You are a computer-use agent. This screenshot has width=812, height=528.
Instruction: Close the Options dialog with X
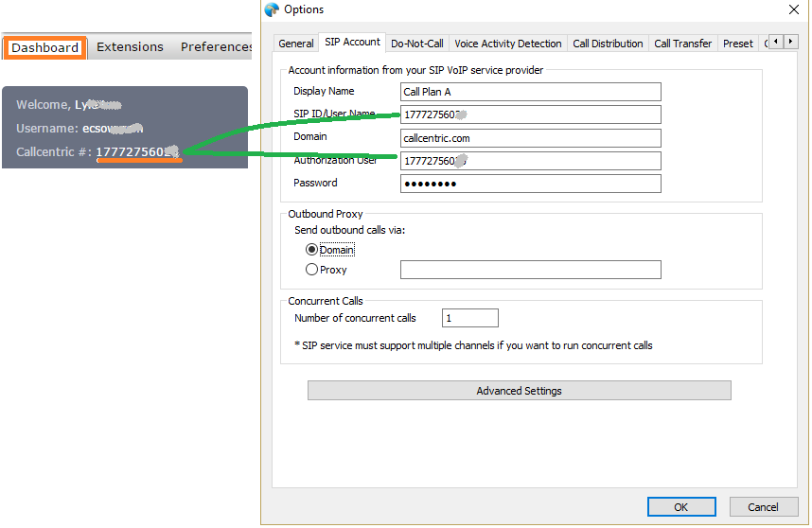tap(793, 9)
